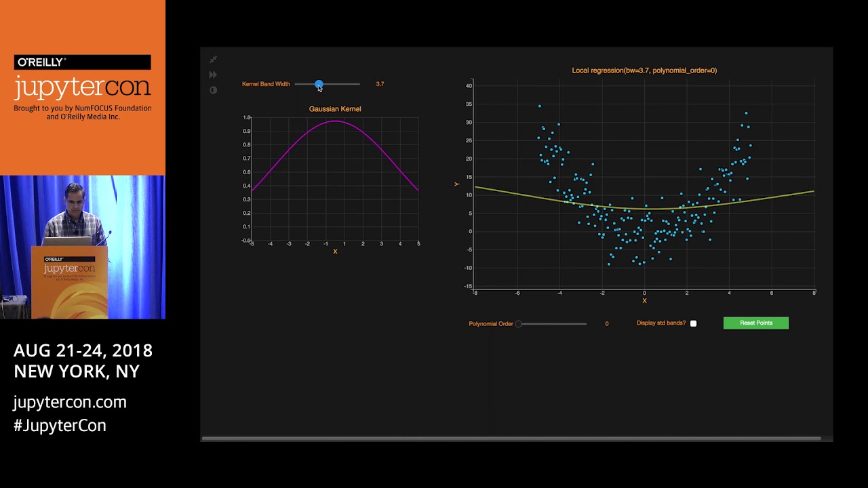Click the Gaussian Kernel chart title

coord(335,109)
